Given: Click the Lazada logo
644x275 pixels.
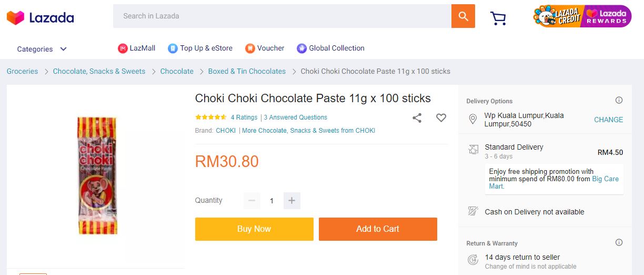Looking at the screenshot, I should [x=41, y=17].
